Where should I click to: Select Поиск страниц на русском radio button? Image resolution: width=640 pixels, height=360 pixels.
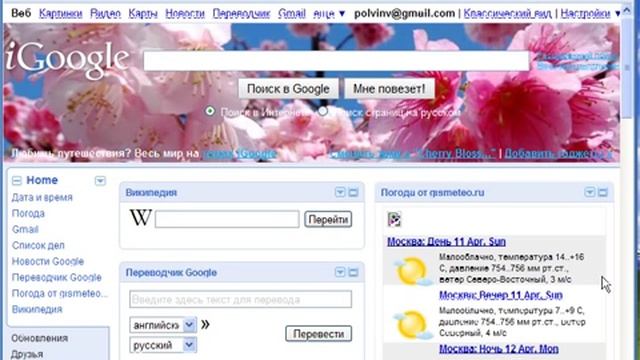(323, 111)
